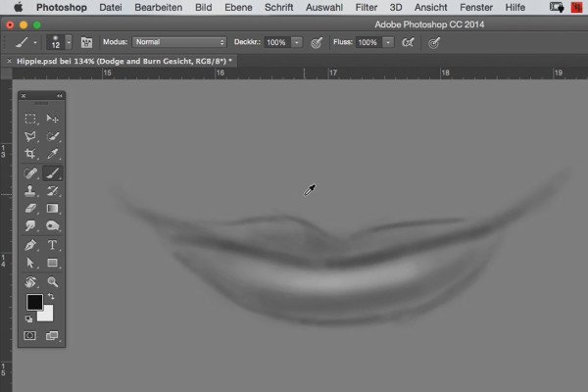Open the Filter menu
This screenshot has width=588, height=392.
click(x=367, y=7)
